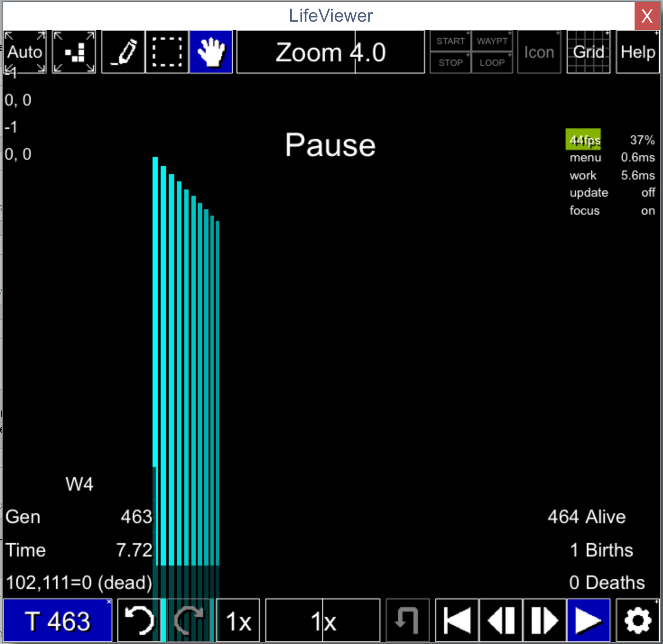Click the STOP button
663x644 pixels.
(x=450, y=63)
